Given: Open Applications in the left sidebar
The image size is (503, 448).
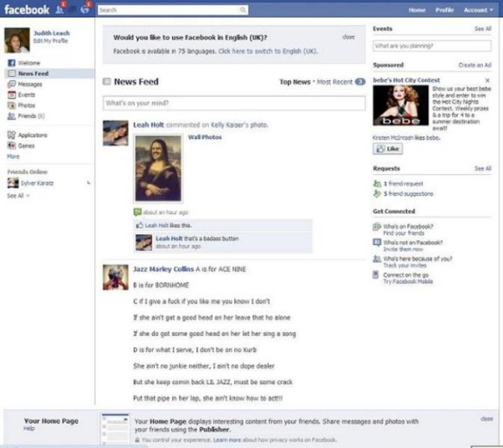Looking at the screenshot, I should [x=32, y=135].
